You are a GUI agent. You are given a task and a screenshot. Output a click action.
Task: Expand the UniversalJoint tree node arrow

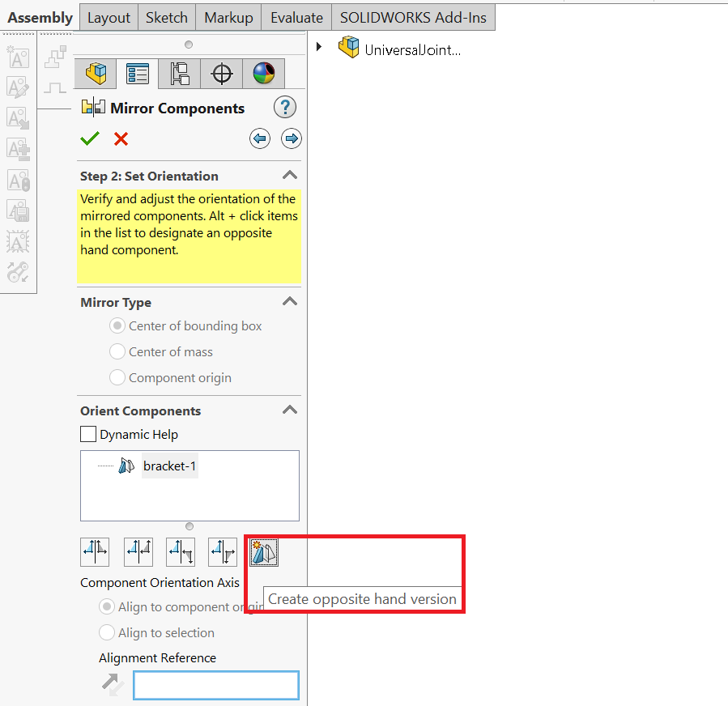319,47
